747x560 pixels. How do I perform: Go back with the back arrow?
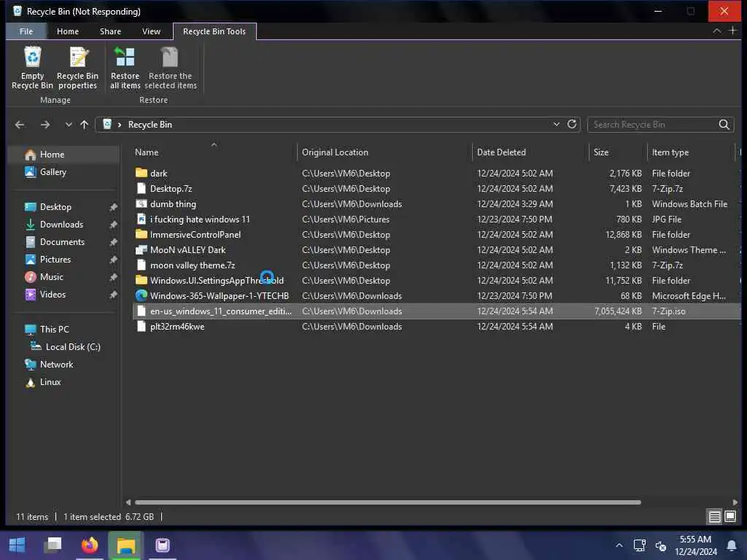[20, 125]
